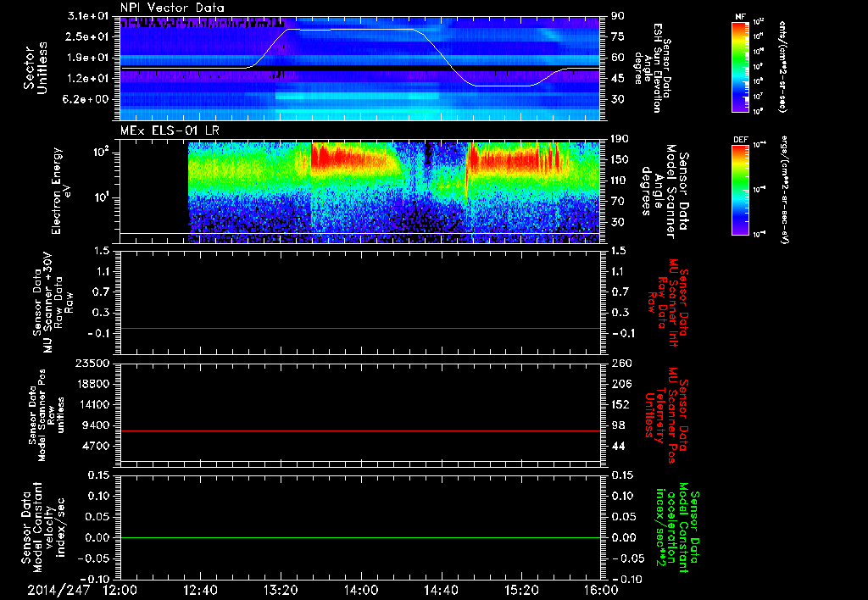This screenshot has height=600, width=868.
Task: Select the "Electron Energy eV" axis title
Action: click(61, 191)
